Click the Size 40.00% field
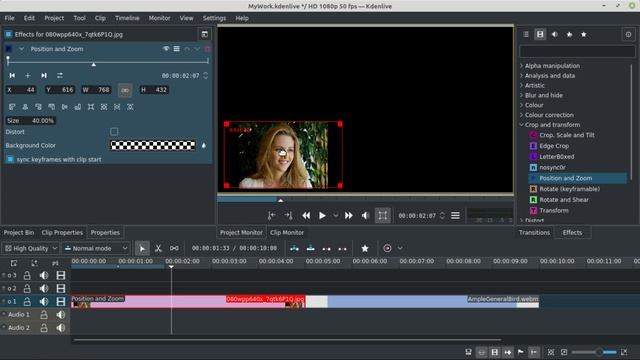 (x=31, y=121)
